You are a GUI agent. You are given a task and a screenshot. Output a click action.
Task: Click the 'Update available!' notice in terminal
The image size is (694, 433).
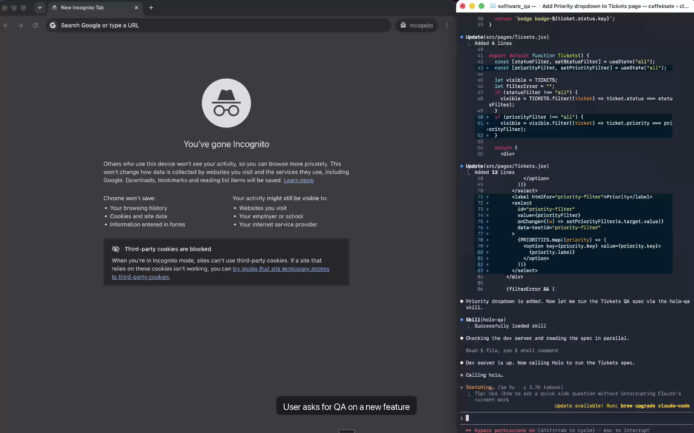coord(622,406)
